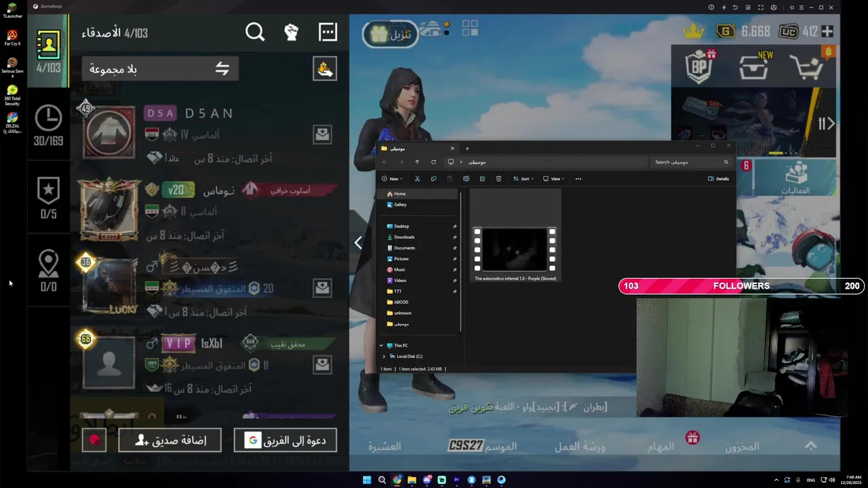Open the inbox icon beside D5AN

[x=322, y=134]
